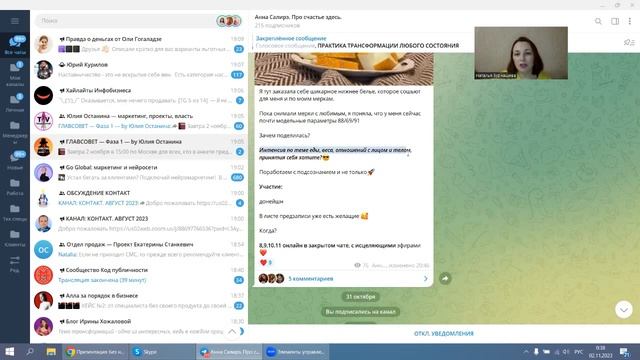
Task: Switch to the Zoom taskbar button
Action: coord(296,351)
